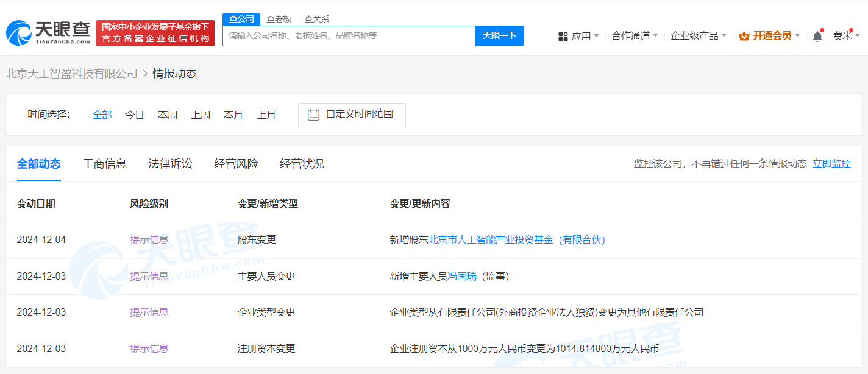Click the 天眼一下 search button
The height and width of the screenshot is (374, 868).
[x=499, y=35]
